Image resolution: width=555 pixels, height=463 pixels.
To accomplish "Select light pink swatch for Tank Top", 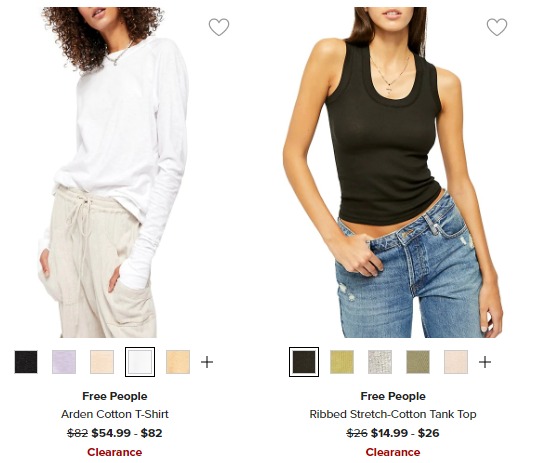I will click(x=456, y=362).
